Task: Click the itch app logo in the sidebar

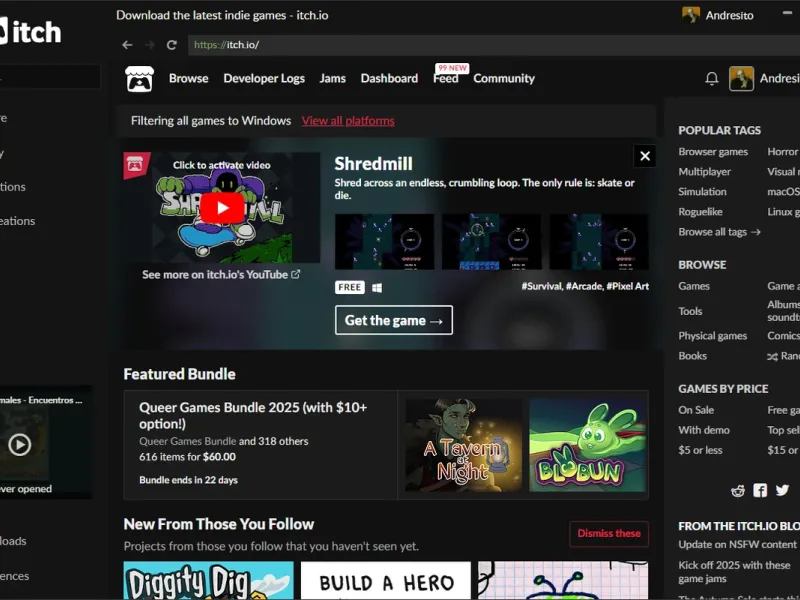Action: (x=31, y=32)
